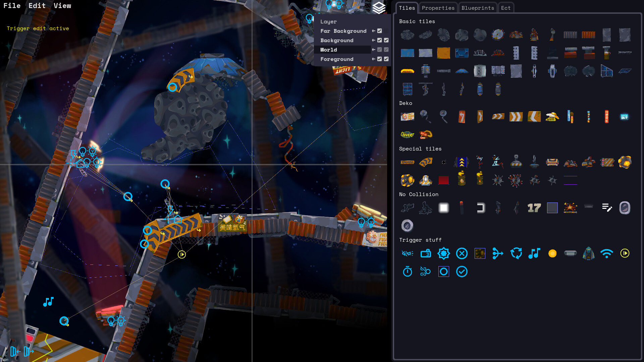This screenshot has width=644, height=362.
Task: Select the music note trigger icon
Action: [x=534, y=253]
